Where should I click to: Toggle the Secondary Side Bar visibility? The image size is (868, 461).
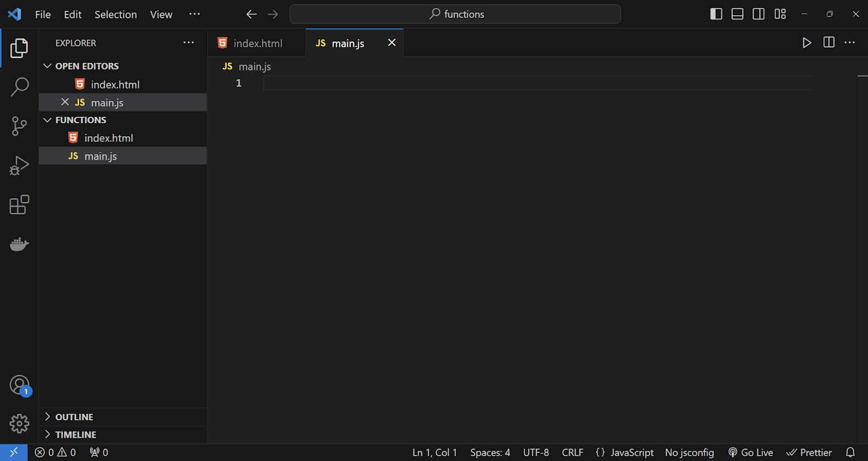coord(758,14)
